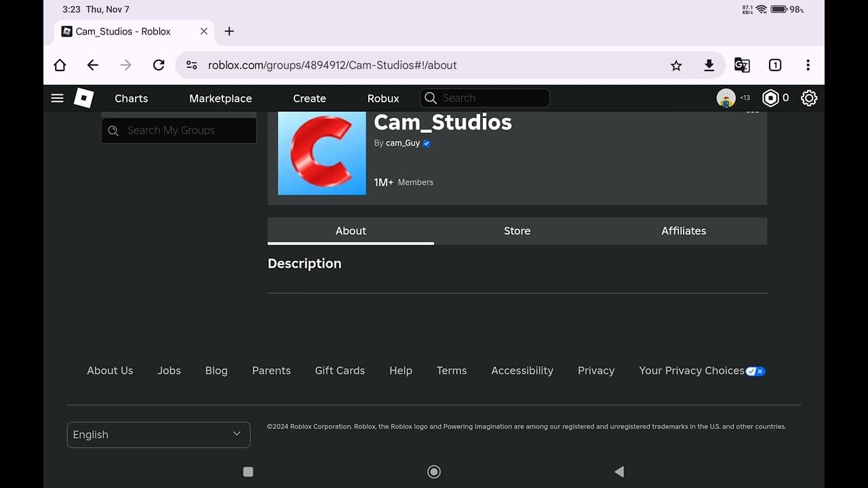Viewport: 868px width, 488px height.
Task: Open the Jobs footer link
Action: point(169,371)
